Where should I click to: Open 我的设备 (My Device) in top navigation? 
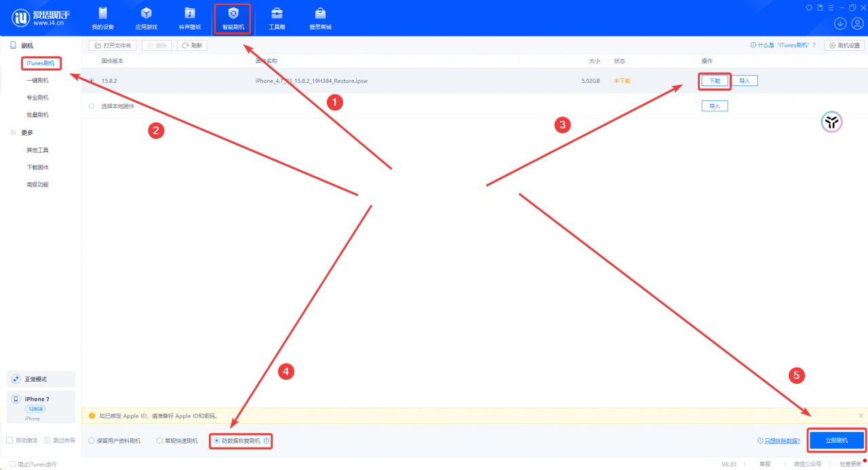coord(103,18)
